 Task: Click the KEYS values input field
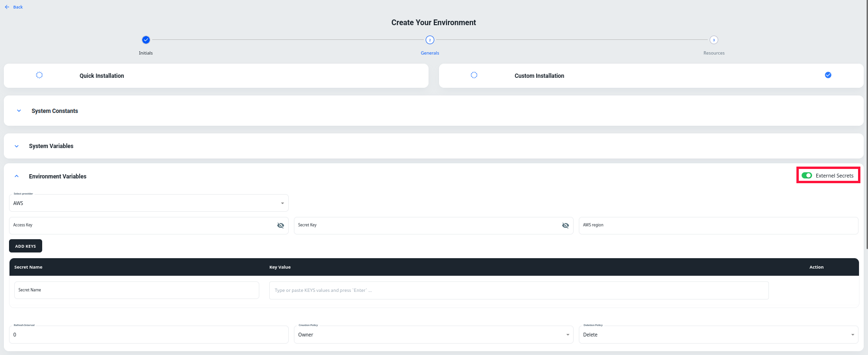click(519, 290)
